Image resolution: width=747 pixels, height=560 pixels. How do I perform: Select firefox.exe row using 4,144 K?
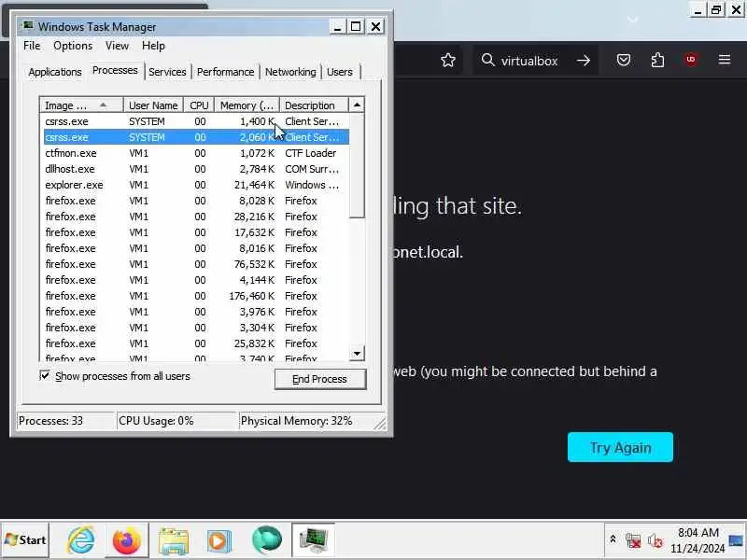click(x=196, y=280)
